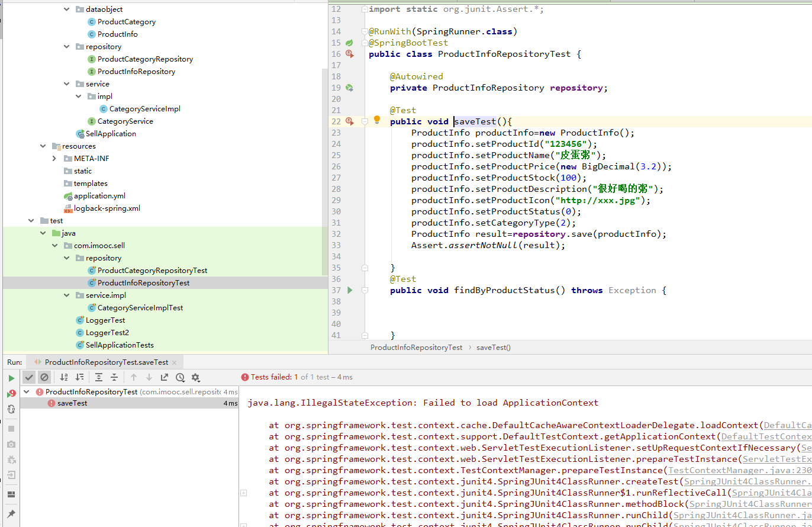Pin the Run tab
Screen dimensions: 812x527
[x=11, y=513]
